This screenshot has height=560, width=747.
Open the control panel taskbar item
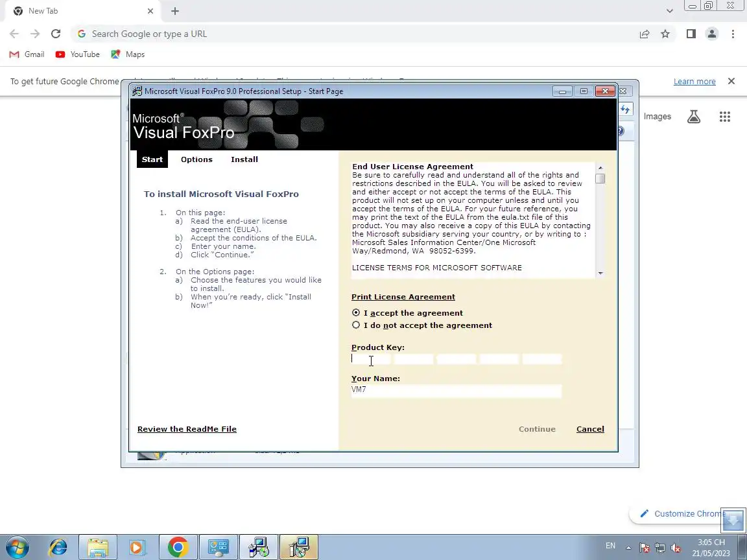218,547
